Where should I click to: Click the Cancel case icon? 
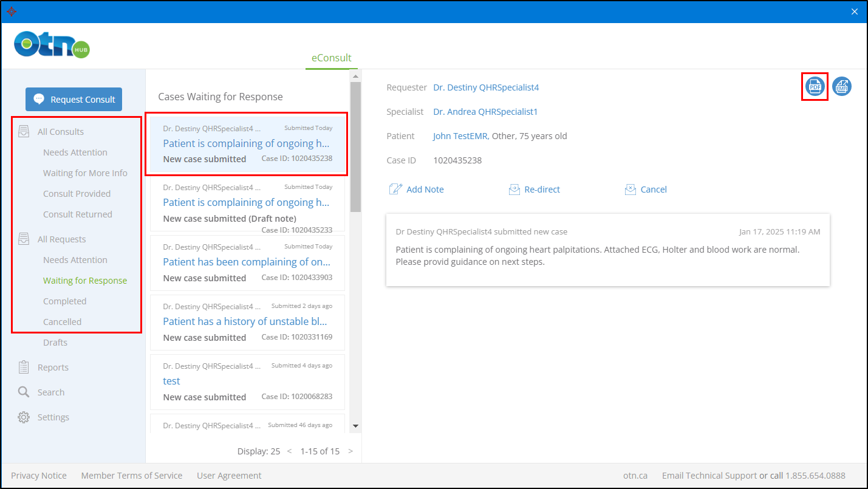[x=630, y=190]
